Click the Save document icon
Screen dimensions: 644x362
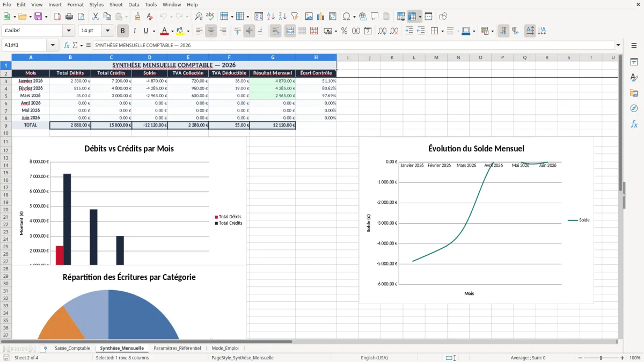click(38, 17)
